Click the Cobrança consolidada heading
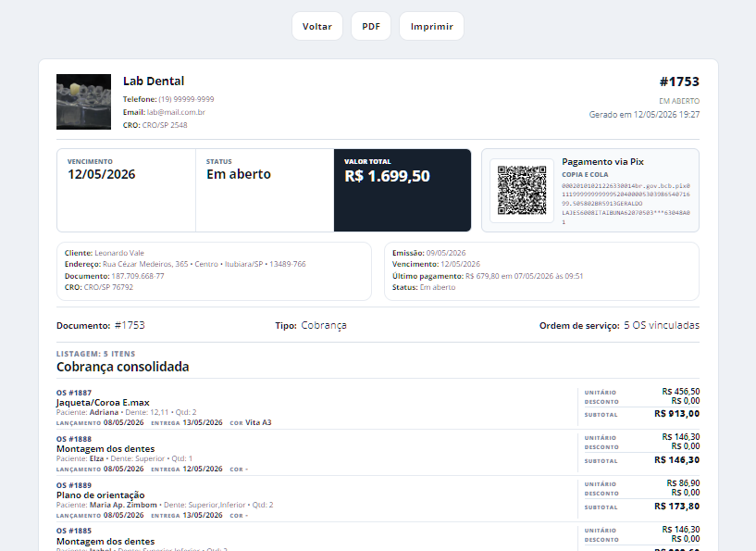This screenshot has height=551, width=756. [x=122, y=367]
